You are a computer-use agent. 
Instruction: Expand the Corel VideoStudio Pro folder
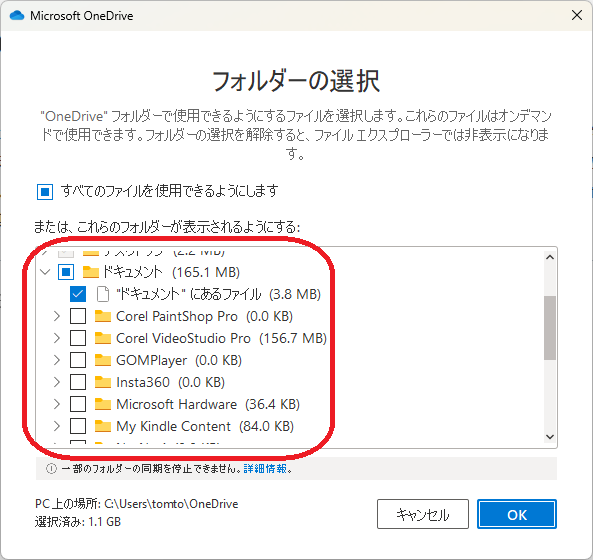tap(57, 338)
